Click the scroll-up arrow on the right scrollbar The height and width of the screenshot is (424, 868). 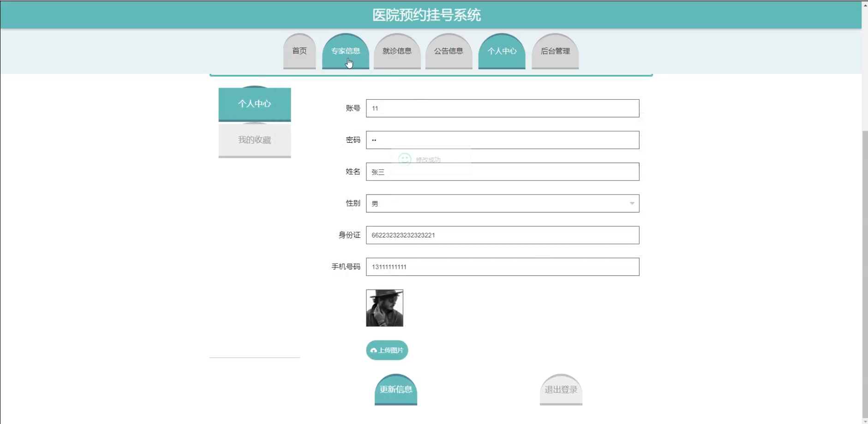[x=864, y=5]
